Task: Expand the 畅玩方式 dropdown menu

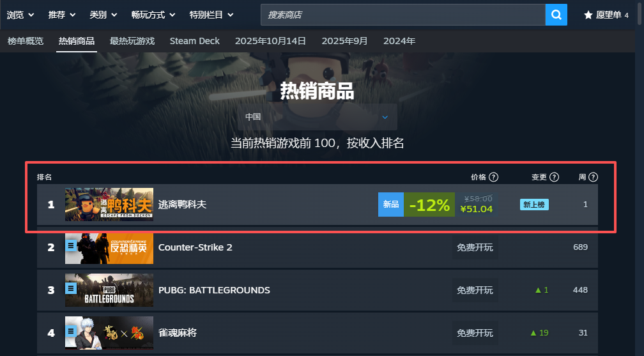Action: point(153,15)
